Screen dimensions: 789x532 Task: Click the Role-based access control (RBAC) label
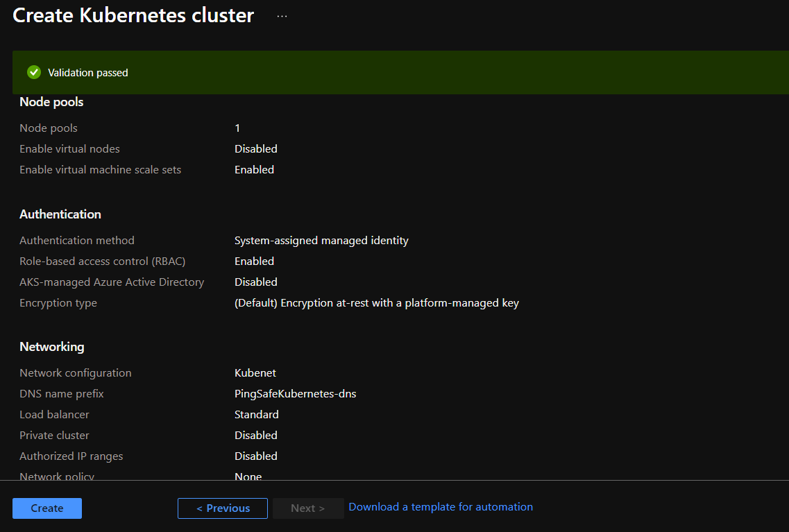click(103, 261)
